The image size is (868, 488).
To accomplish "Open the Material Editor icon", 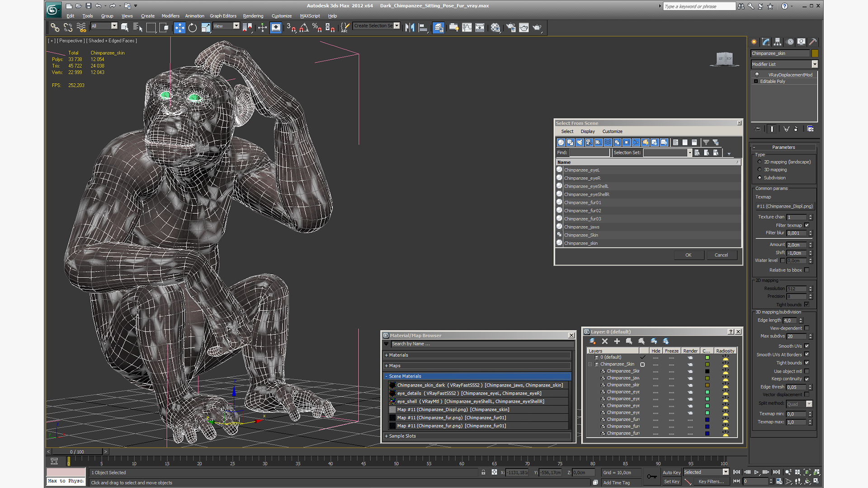I will pyautogui.click(x=495, y=28).
